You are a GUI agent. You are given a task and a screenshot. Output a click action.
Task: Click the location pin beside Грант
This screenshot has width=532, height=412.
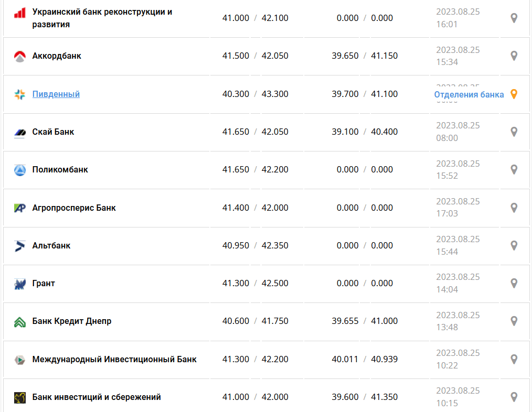[x=514, y=283]
